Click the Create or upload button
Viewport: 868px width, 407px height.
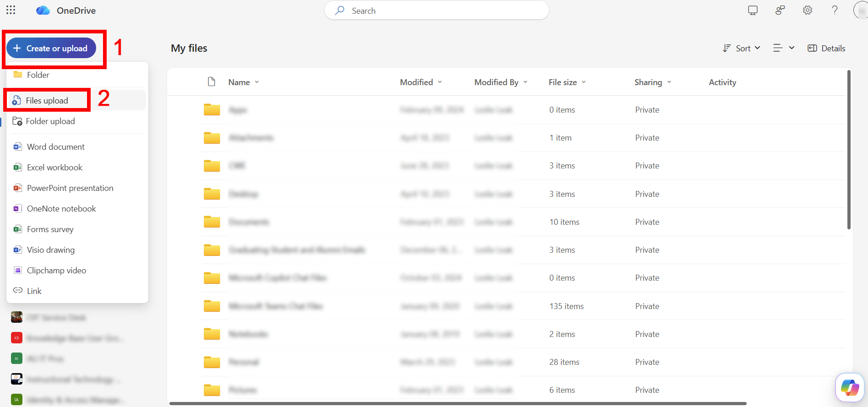51,48
